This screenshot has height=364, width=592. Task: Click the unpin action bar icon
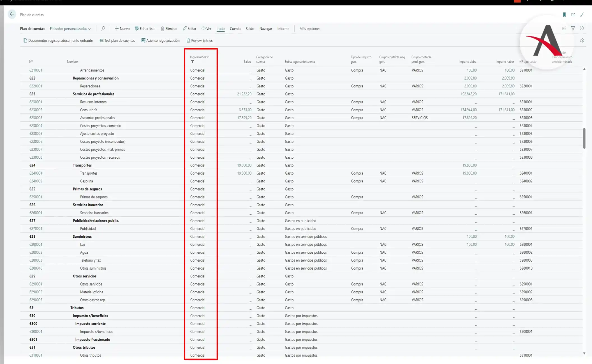pyautogui.click(x=582, y=41)
